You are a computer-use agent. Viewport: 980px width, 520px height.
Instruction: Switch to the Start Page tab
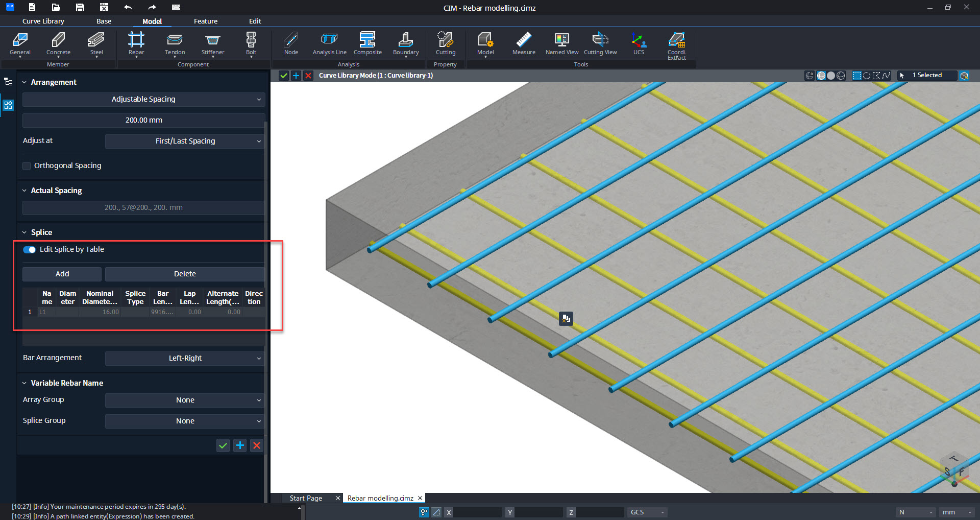click(306, 498)
